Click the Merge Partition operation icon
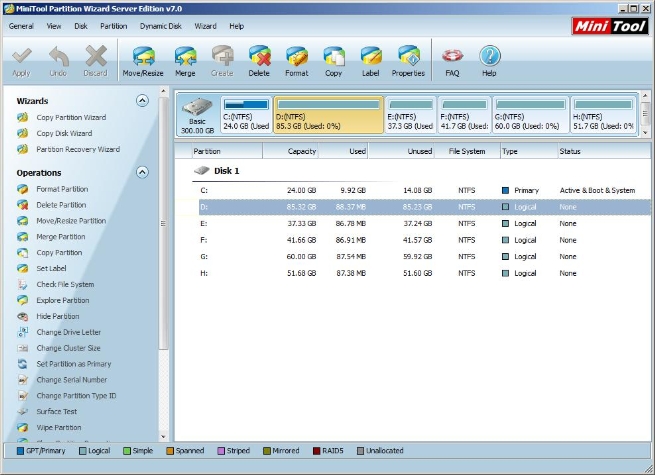 23,237
